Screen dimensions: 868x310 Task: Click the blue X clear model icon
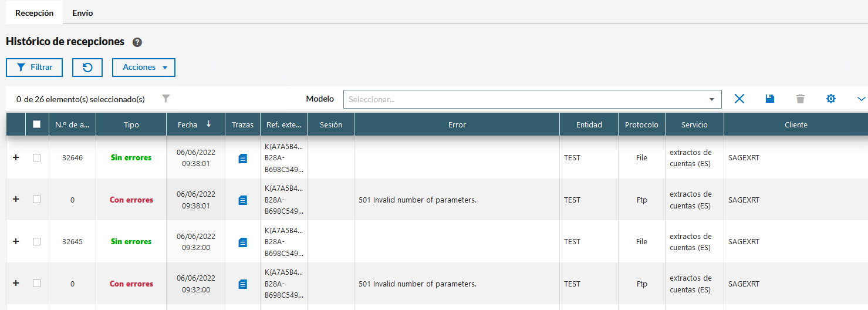click(739, 99)
